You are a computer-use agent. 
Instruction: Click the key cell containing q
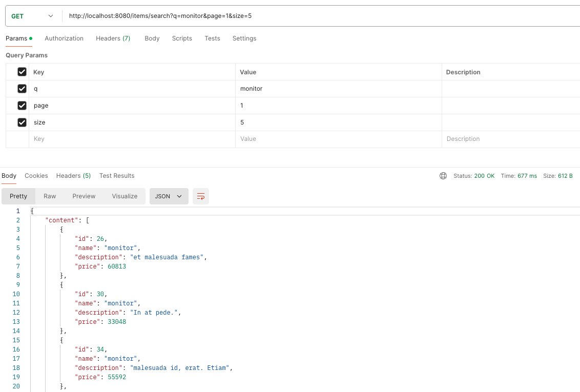pos(132,89)
